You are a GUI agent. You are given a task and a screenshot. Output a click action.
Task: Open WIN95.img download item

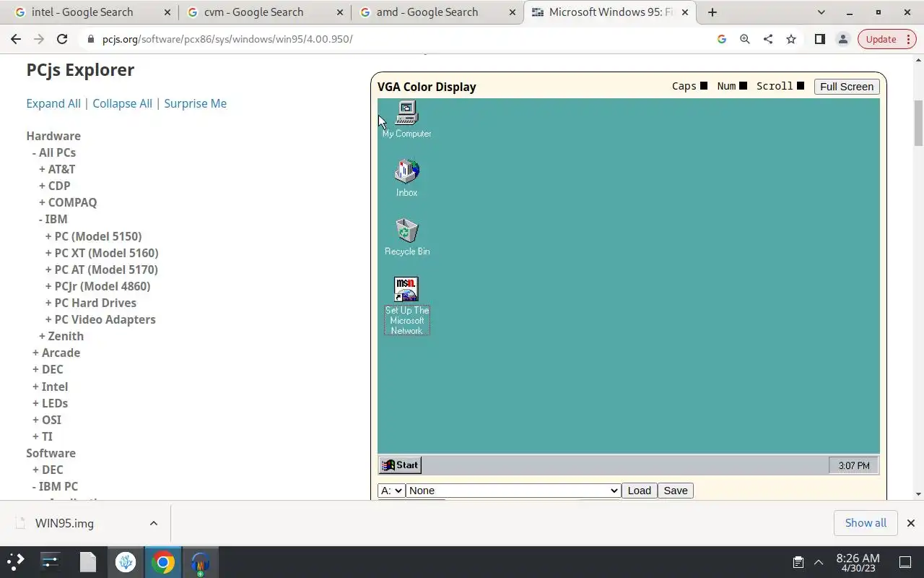(65, 523)
